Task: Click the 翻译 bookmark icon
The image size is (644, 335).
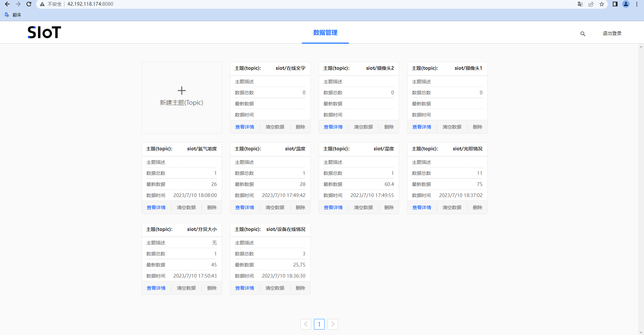Action: click(x=7, y=15)
